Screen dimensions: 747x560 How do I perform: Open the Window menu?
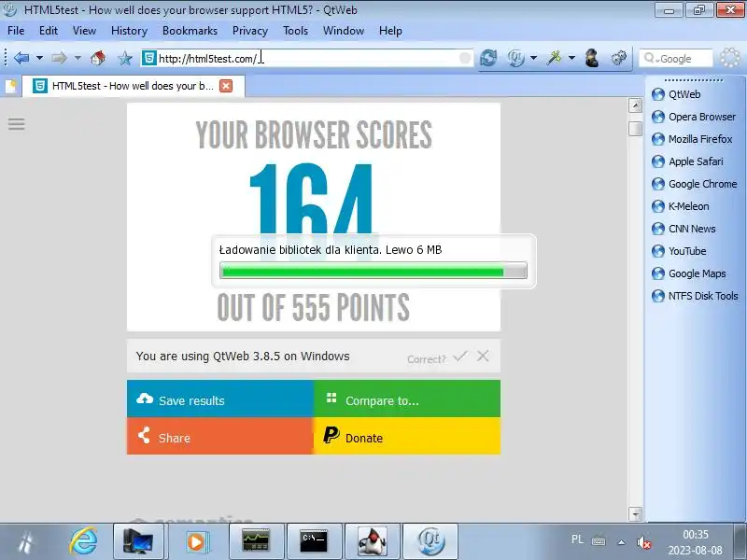[x=344, y=31]
